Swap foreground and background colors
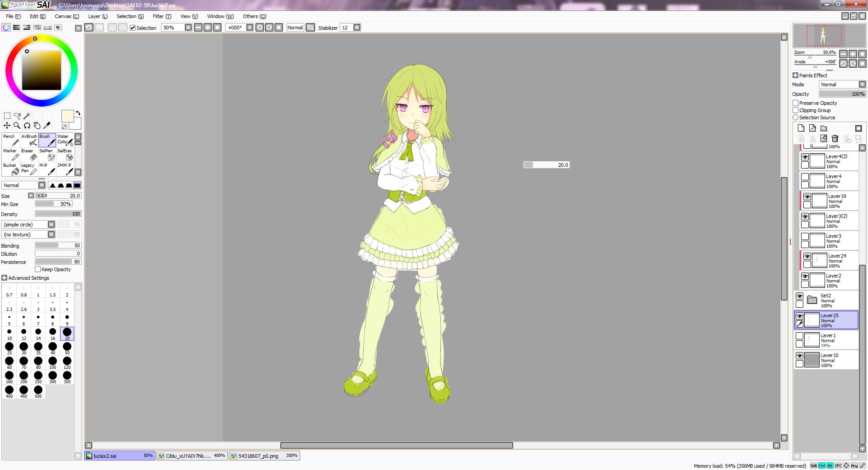 click(78, 113)
